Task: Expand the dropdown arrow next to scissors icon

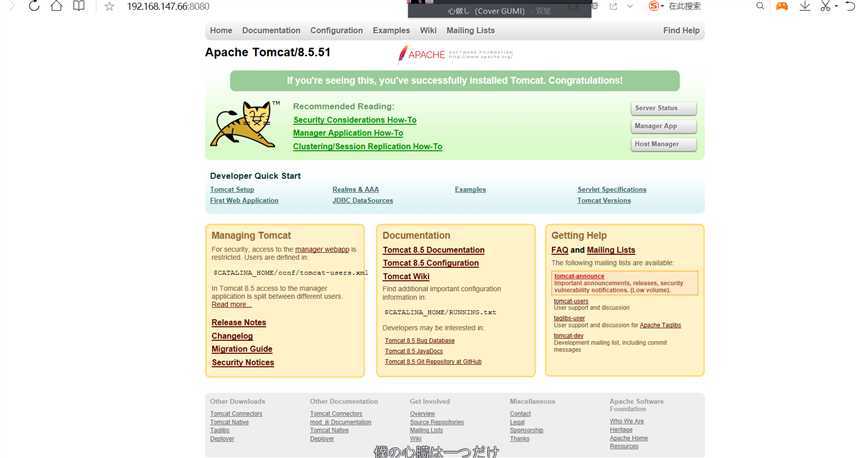Action: (836, 7)
